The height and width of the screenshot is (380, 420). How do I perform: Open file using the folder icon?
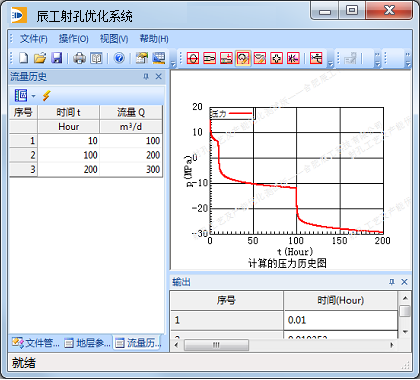(x=40, y=58)
